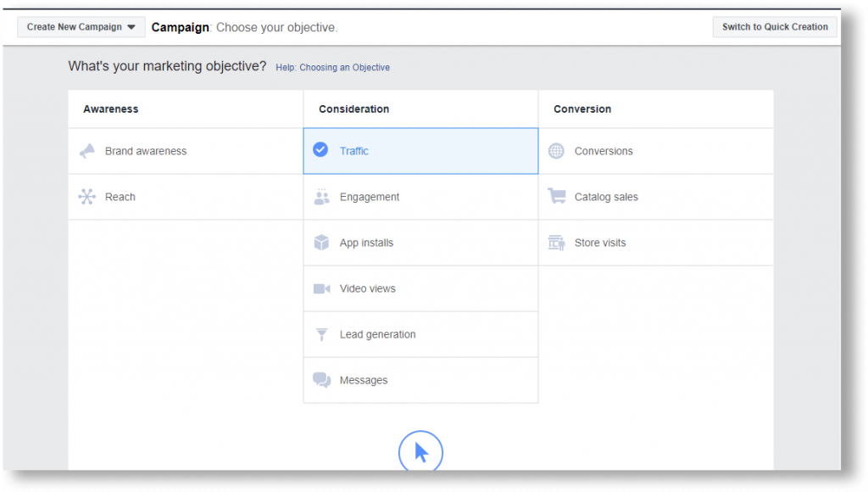Image resolution: width=868 pixels, height=492 pixels.
Task: Select the Catalog sales objective
Action: pos(656,198)
